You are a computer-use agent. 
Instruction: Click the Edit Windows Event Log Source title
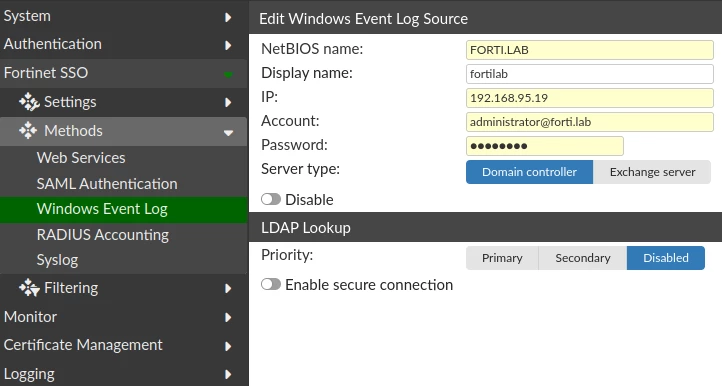tap(363, 19)
